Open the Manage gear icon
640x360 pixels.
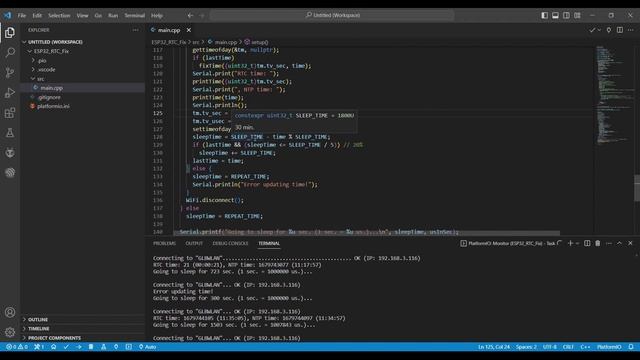tap(10, 332)
